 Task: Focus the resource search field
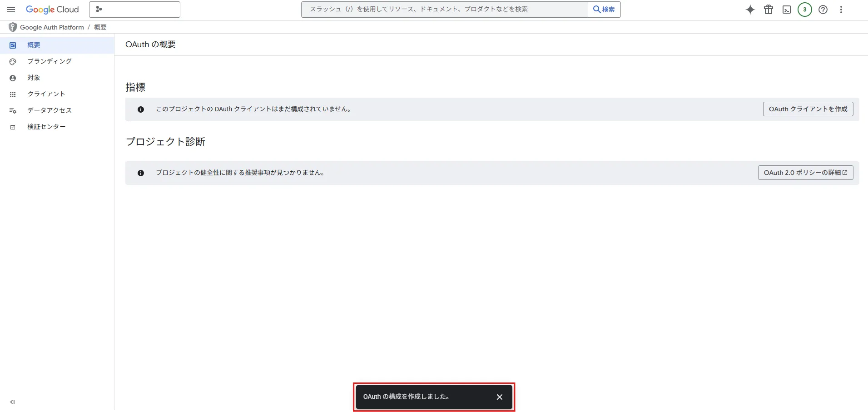pos(444,10)
